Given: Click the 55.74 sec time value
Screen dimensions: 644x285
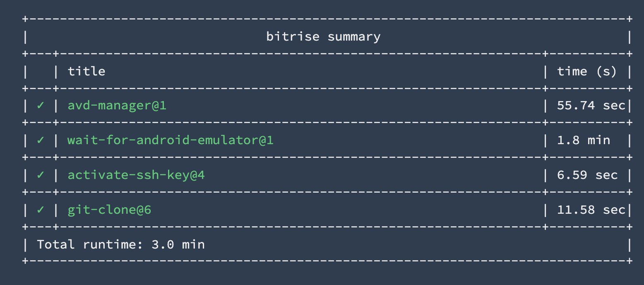Looking at the screenshot, I should [x=591, y=106].
